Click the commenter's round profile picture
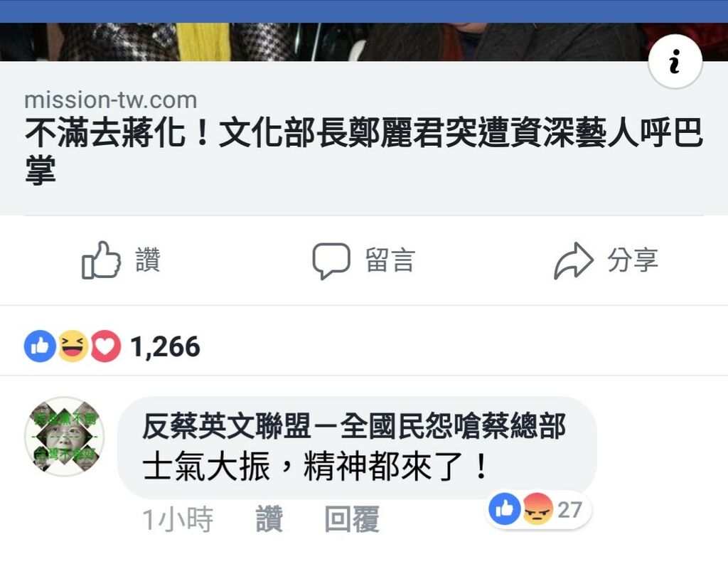Viewport: 728px width, 564px height. (65, 436)
